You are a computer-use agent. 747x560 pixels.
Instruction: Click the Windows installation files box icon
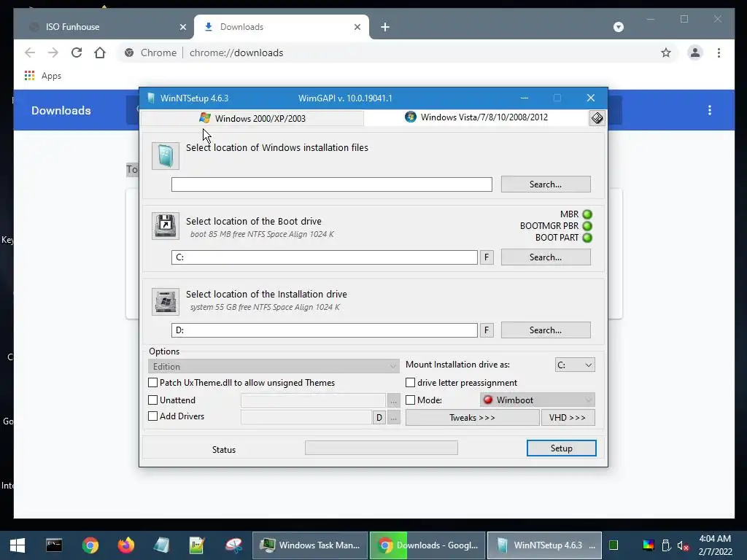tap(166, 156)
